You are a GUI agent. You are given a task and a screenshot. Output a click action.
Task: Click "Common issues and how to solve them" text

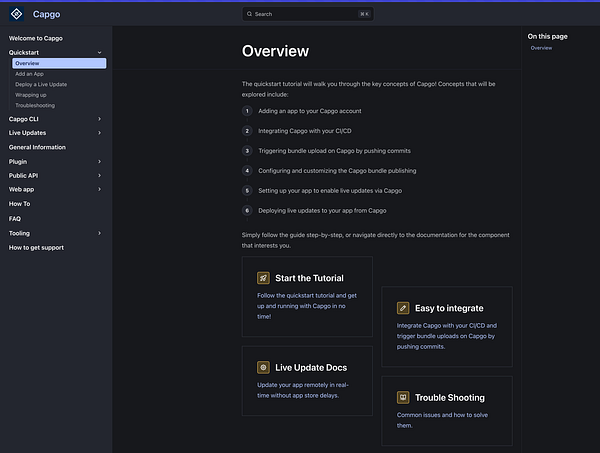[x=442, y=420]
